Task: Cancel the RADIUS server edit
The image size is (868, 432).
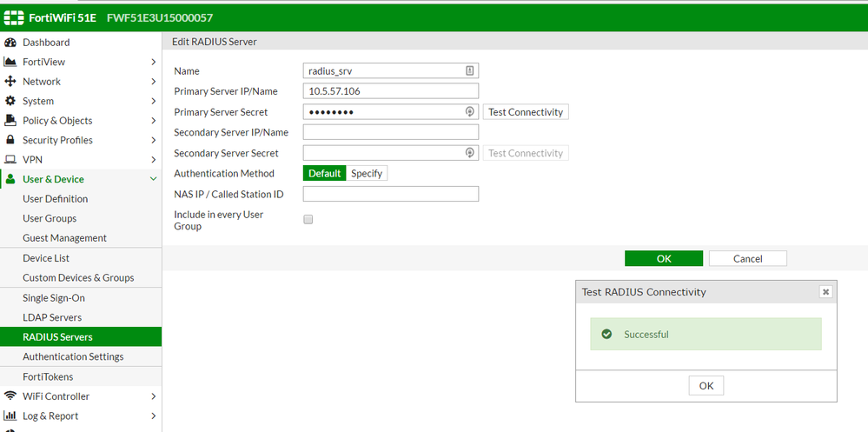Action: tap(747, 258)
